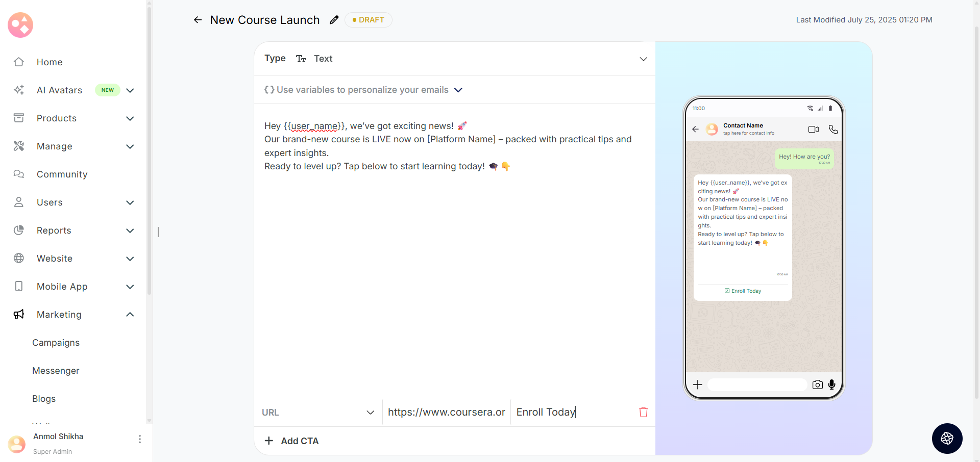Open the URL CTA type dropdown

pos(370,413)
